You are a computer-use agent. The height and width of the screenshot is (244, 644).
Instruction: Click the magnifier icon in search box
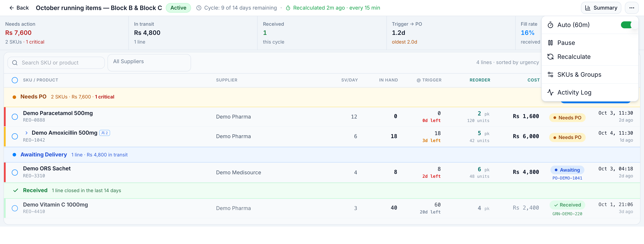point(15,63)
